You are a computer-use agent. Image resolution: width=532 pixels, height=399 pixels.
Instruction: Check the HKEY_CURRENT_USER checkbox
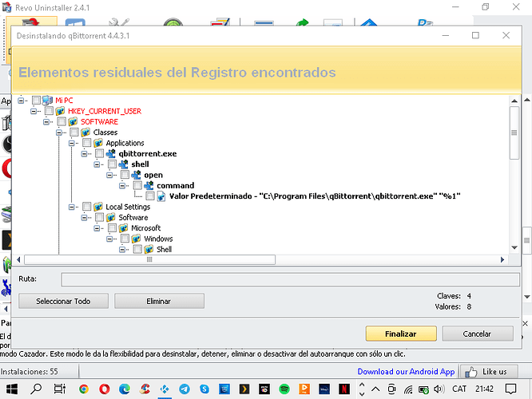tap(49, 111)
